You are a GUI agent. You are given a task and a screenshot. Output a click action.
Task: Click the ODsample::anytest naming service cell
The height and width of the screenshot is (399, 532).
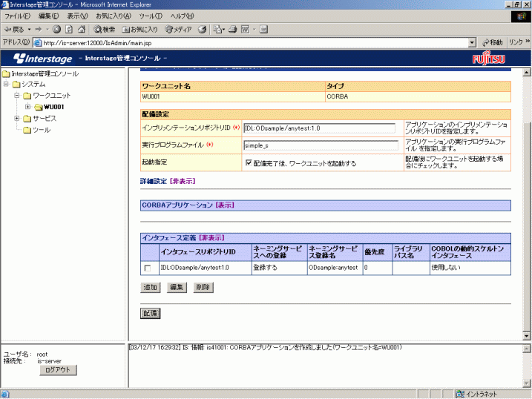point(335,268)
